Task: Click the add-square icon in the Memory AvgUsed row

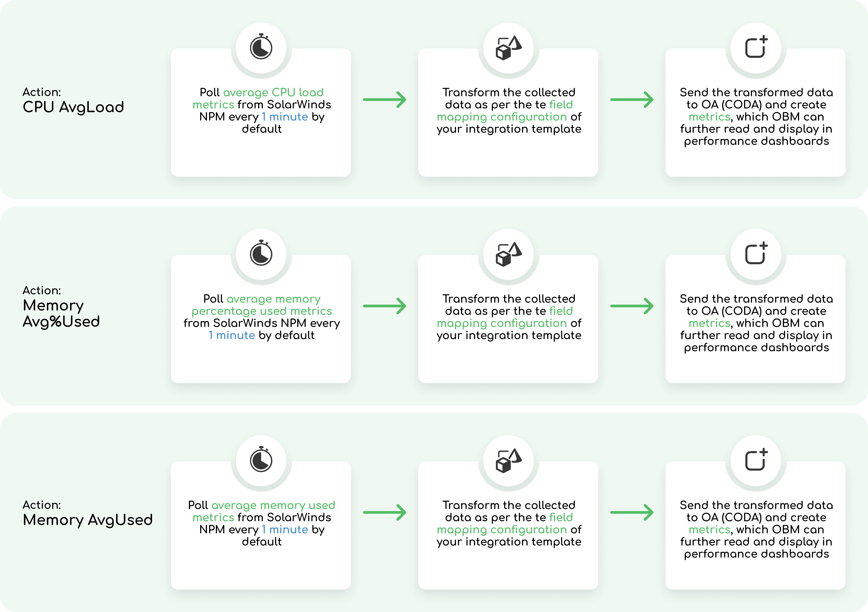Action: 756,460
